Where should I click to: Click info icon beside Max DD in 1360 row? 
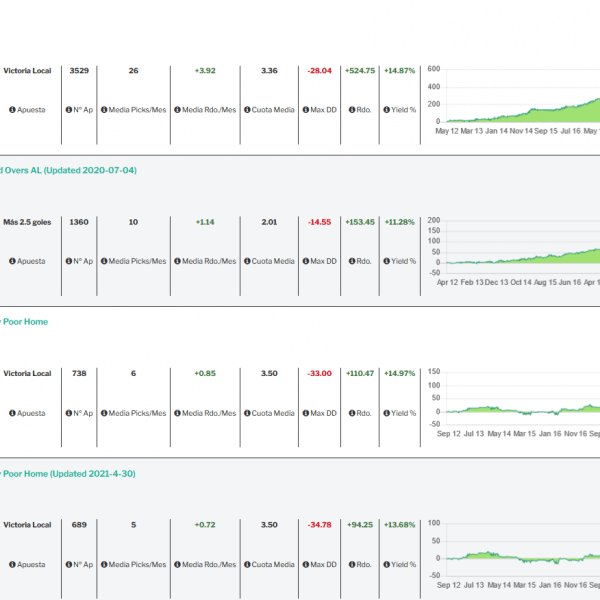point(306,261)
